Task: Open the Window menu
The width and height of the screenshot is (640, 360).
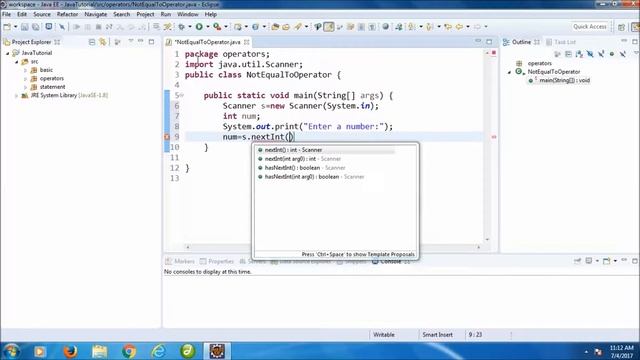Action: pyautogui.click(x=187, y=14)
